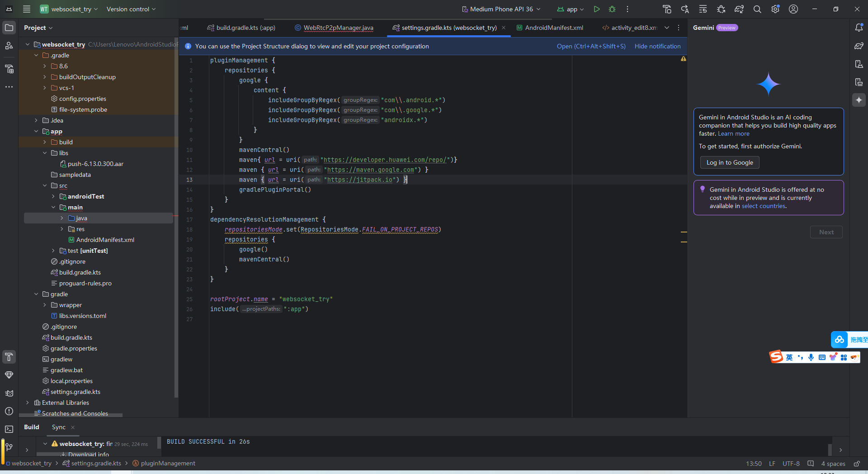
Task: Open the Problems tool window icon
Action: [9, 411]
